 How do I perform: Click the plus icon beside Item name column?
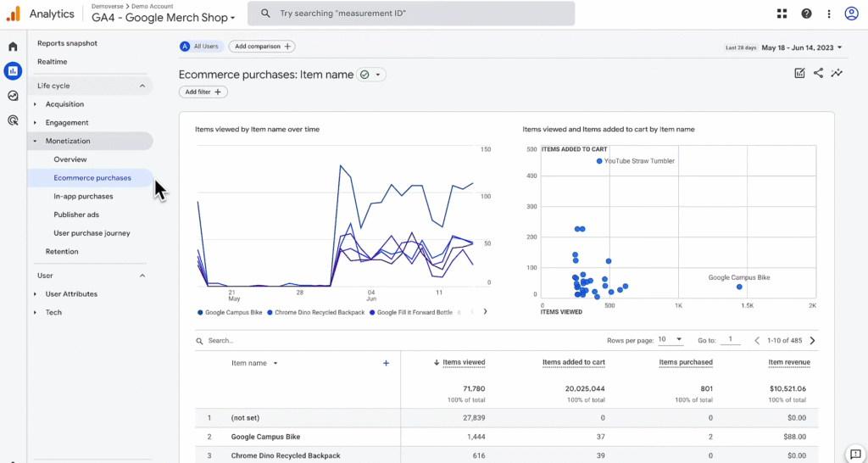(386, 363)
